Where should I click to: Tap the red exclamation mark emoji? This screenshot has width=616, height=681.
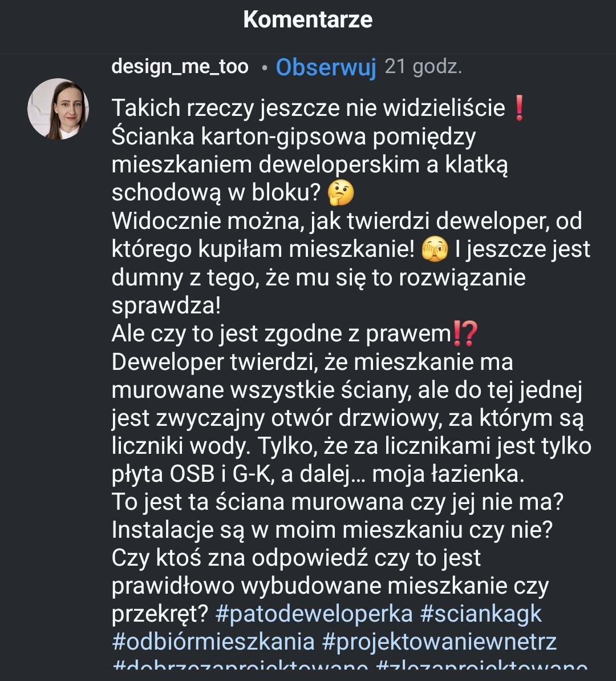click(x=518, y=108)
